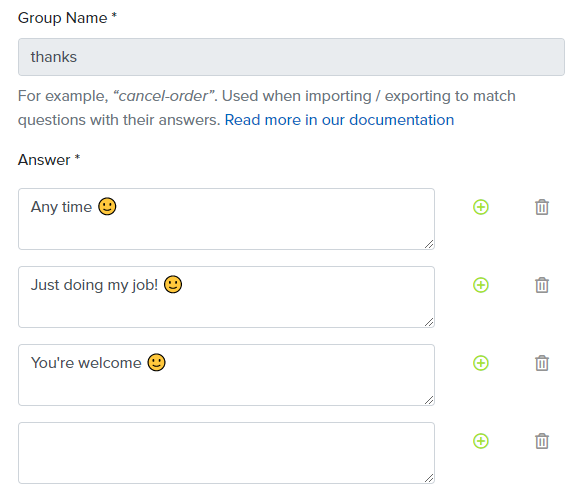
Task: Click resize grip of empty answer textarea
Action: [429, 478]
